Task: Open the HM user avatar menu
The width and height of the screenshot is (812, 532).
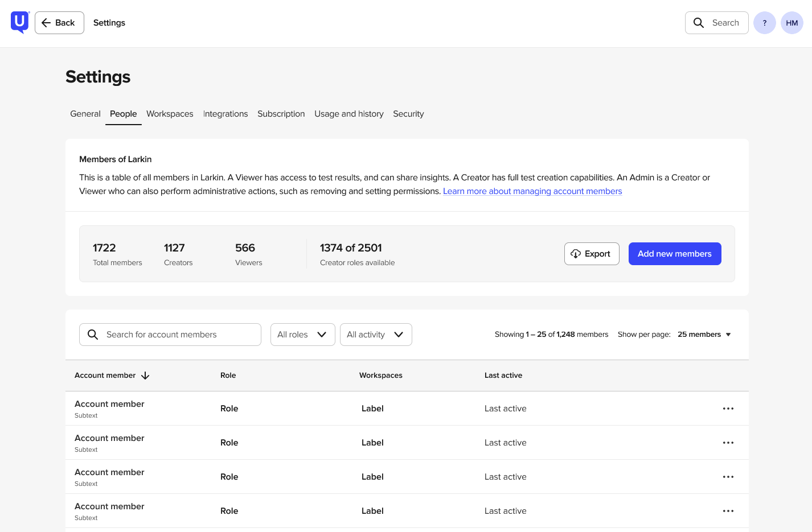Action: tap(792, 23)
